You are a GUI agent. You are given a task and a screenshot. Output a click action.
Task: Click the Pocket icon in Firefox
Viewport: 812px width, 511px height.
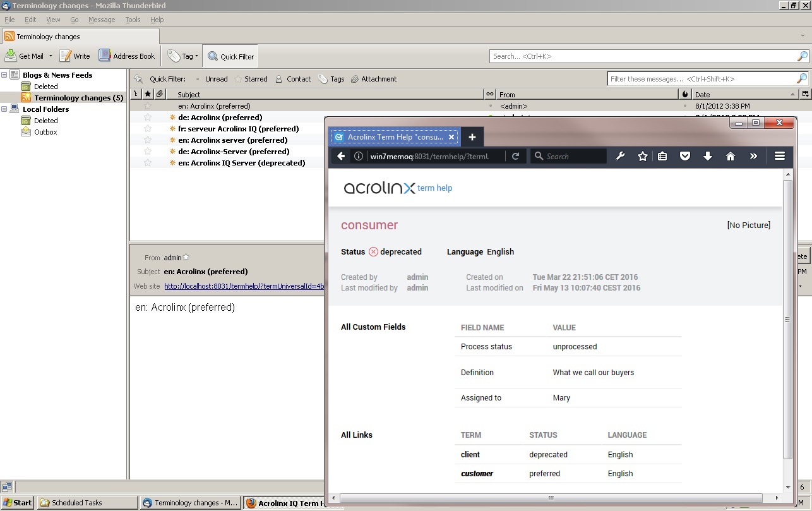point(685,156)
